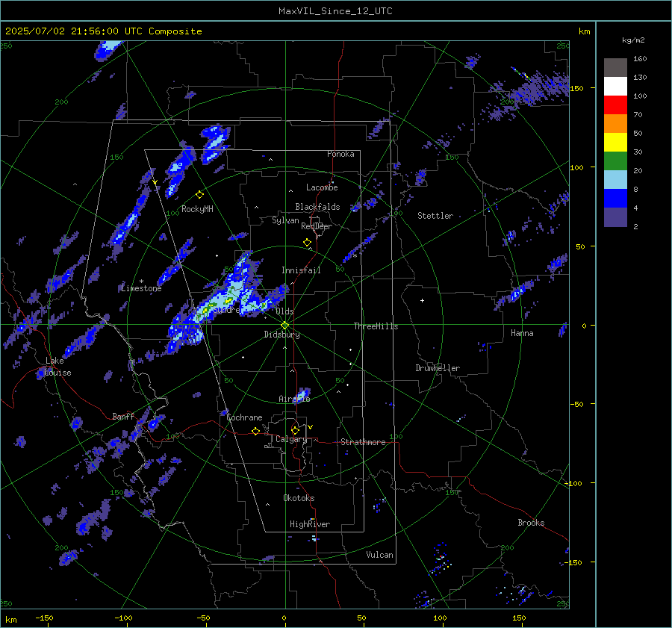The height and width of the screenshot is (628, 672).
Task: Select the orange 50-70 legend color block
Action: [x=615, y=124]
